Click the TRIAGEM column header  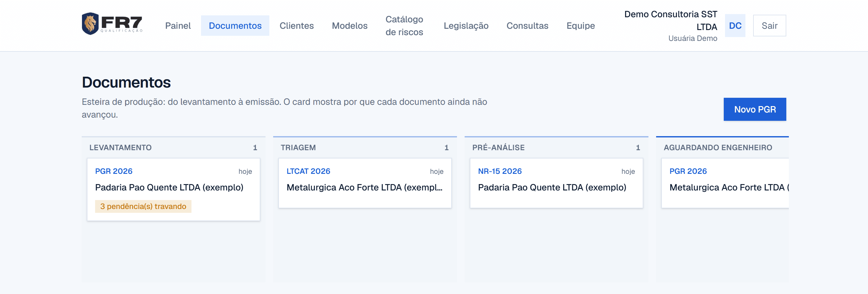click(x=298, y=148)
